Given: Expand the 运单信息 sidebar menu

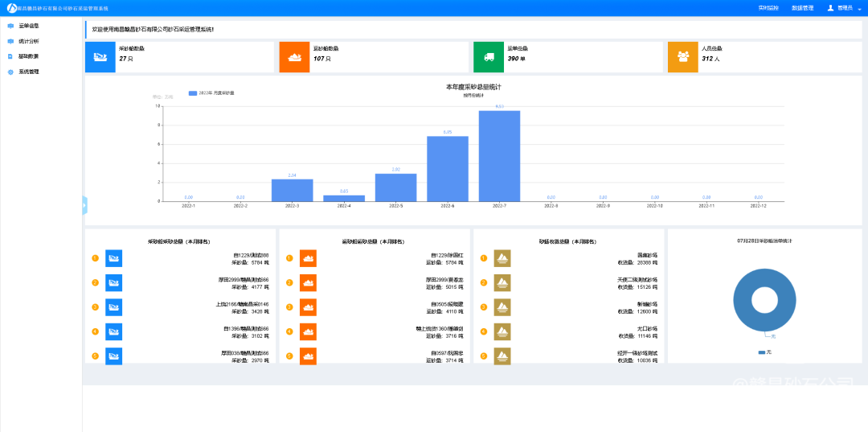Looking at the screenshot, I should (x=29, y=26).
